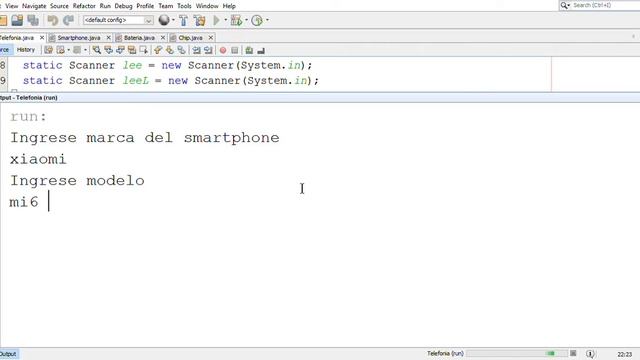
Task: Click the Comment icon in editor toolbar
Action: coord(249,50)
